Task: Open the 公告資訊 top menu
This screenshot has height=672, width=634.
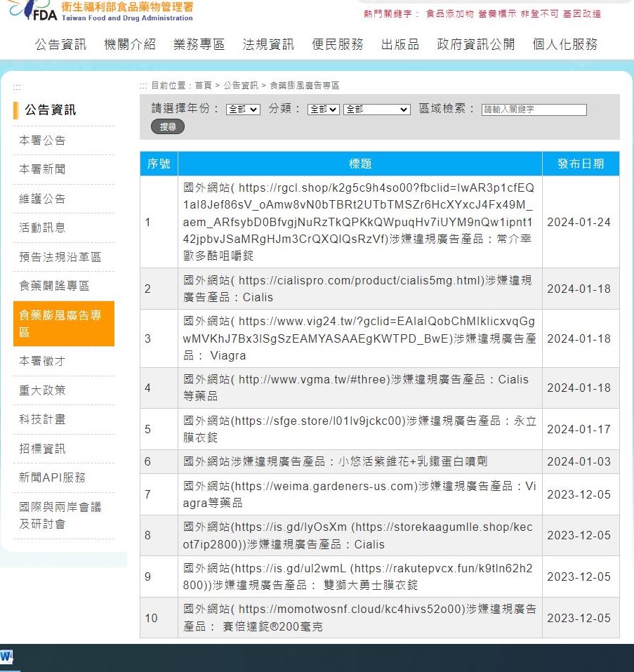Action: point(61,44)
